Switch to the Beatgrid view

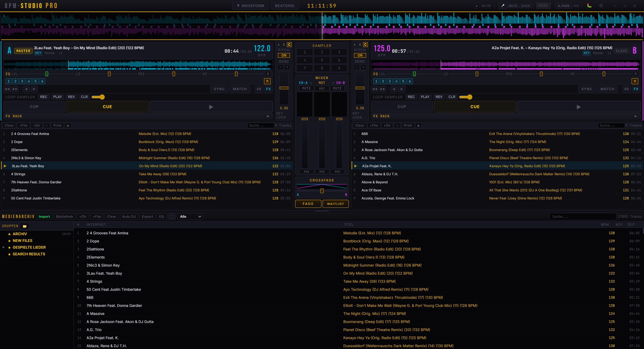(284, 6)
